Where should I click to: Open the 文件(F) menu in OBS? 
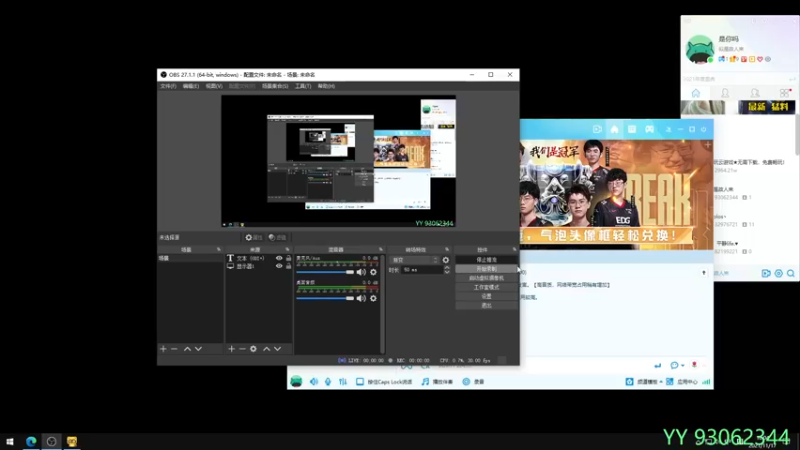pos(168,86)
